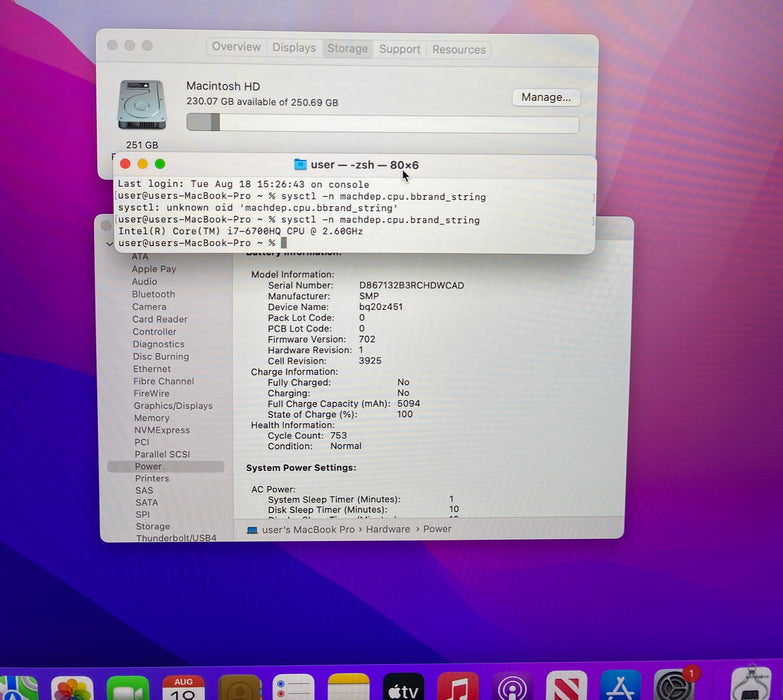Open the News app in Dock
The width and height of the screenshot is (783, 700).
coord(566,685)
